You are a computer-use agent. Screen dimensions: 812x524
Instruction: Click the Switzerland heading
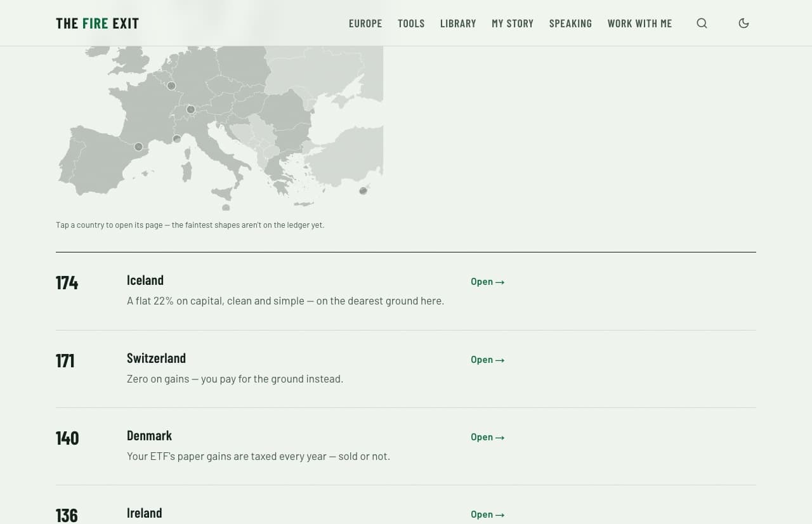click(x=156, y=358)
